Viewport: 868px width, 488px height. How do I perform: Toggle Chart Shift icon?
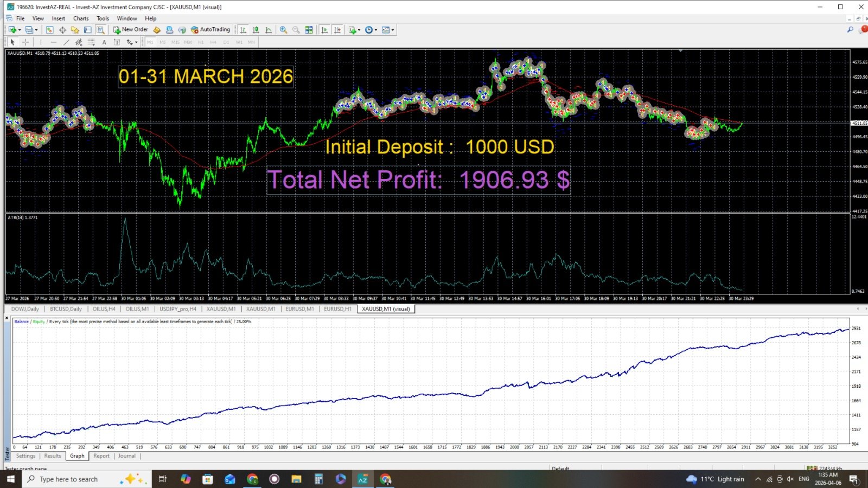(x=337, y=30)
